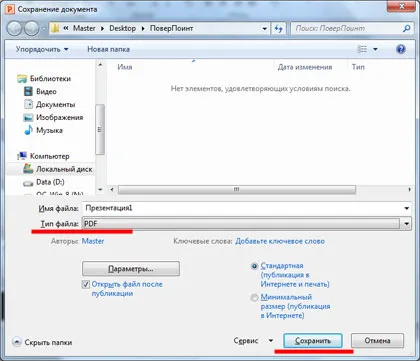Select the Стандартная radio option
Viewport: 420px width, 361px height.
click(254, 266)
